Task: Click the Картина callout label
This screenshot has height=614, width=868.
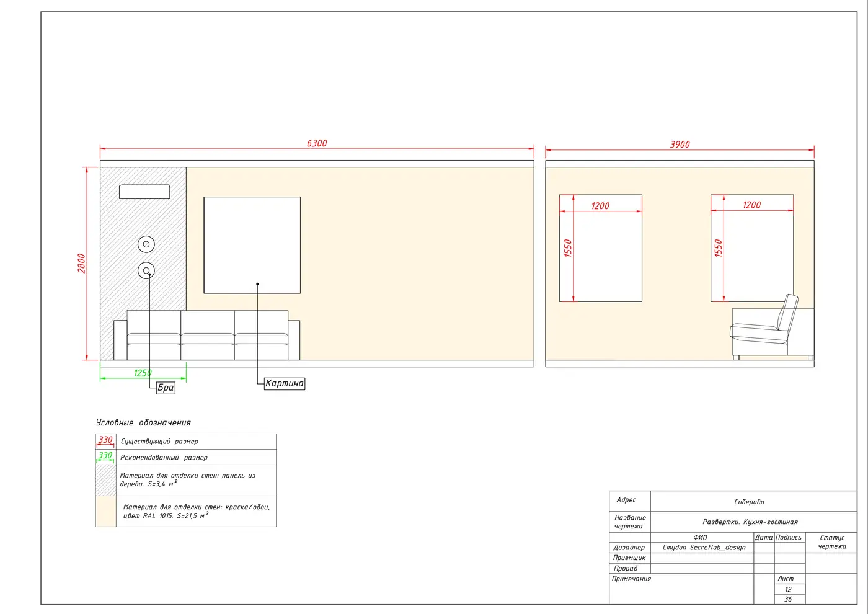Action: pos(285,383)
